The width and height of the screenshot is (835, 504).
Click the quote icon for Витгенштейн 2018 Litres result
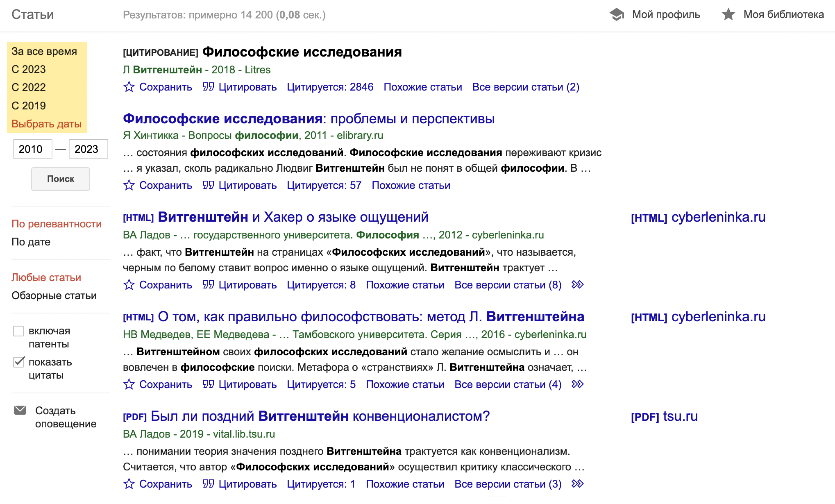point(208,87)
